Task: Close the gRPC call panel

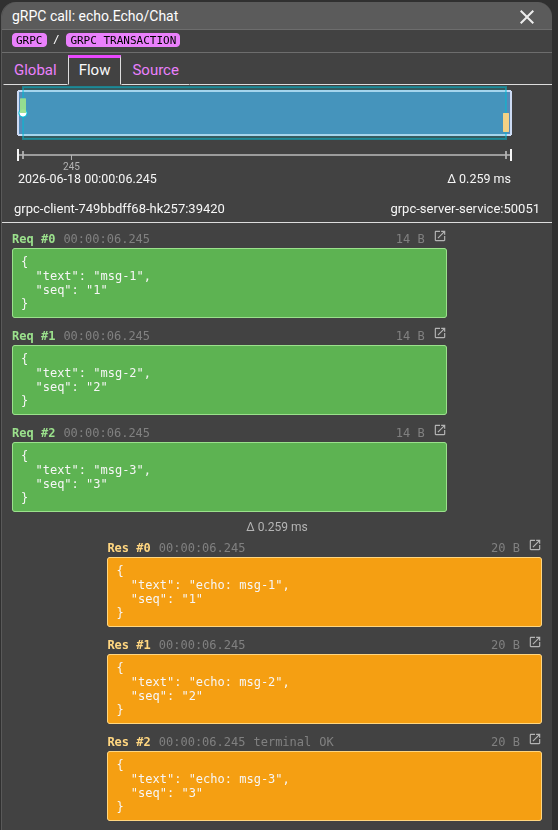Action: (527, 17)
